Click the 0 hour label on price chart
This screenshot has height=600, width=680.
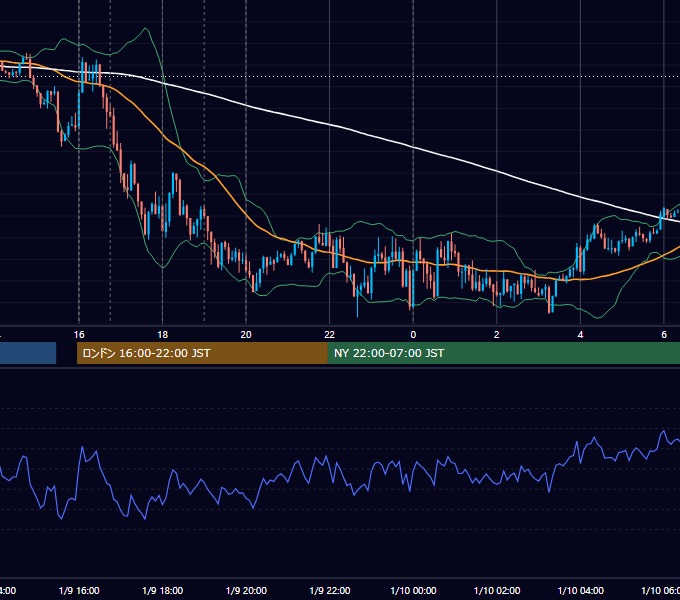click(413, 334)
